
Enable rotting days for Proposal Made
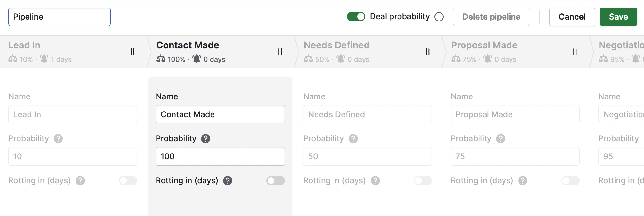pos(570,181)
